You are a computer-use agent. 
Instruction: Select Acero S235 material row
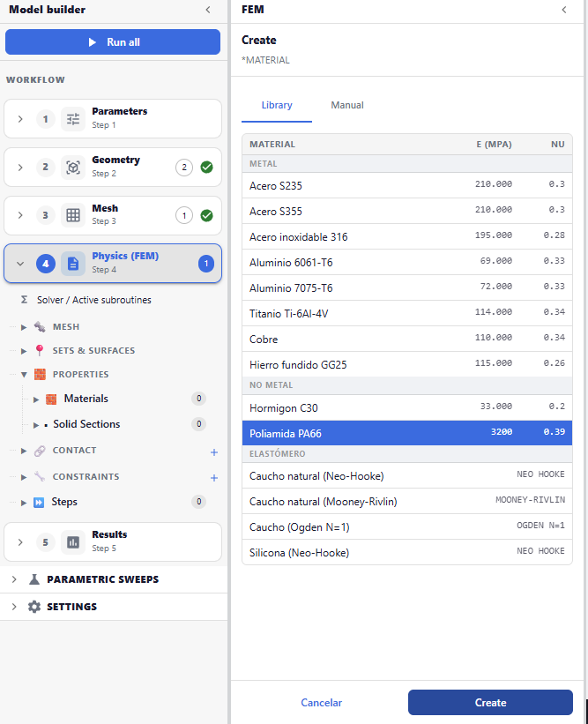click(x=407, y=185)
